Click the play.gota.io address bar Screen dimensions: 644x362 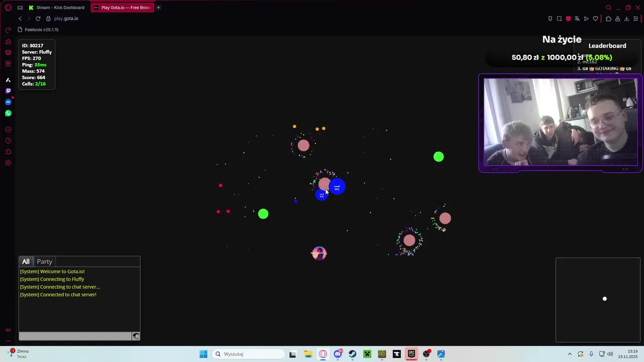(66, 19)
